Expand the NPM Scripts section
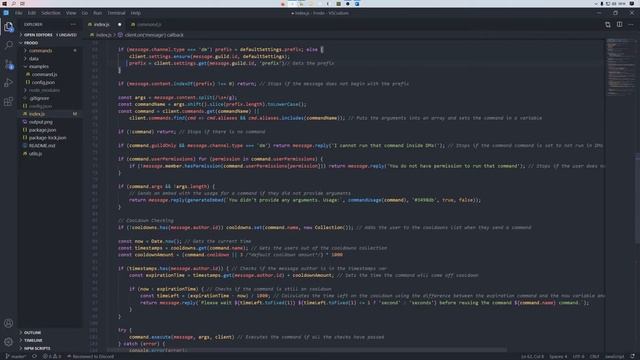The image size is (640, 360). (50, 348)
